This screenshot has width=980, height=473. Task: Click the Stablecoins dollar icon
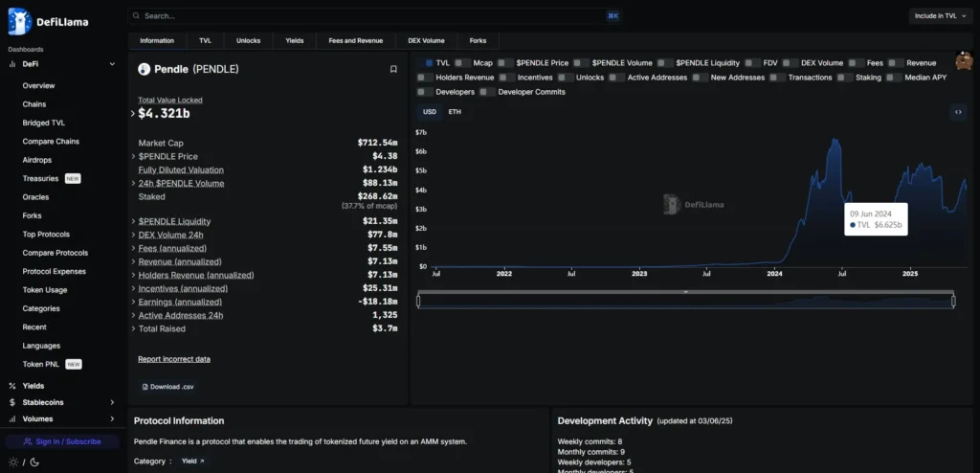point(11,402)
